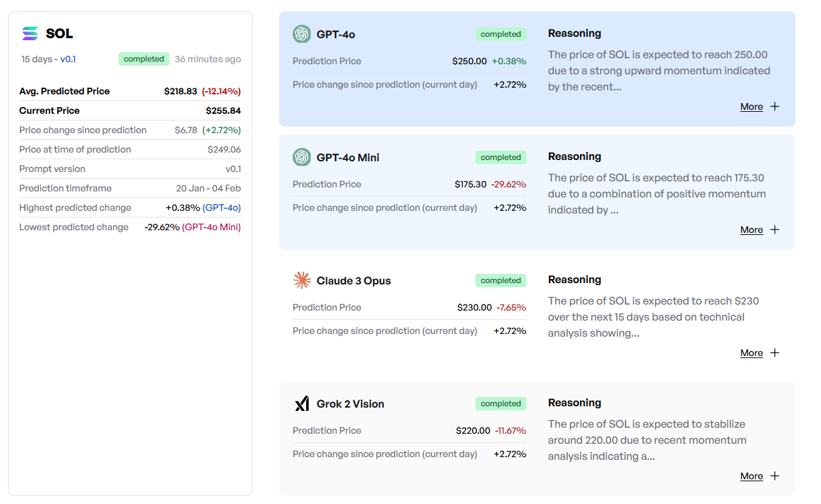Click the Grok 2 Vision xAI logo
This screenshot has height=504, width=821.
[x=302, y=404]
